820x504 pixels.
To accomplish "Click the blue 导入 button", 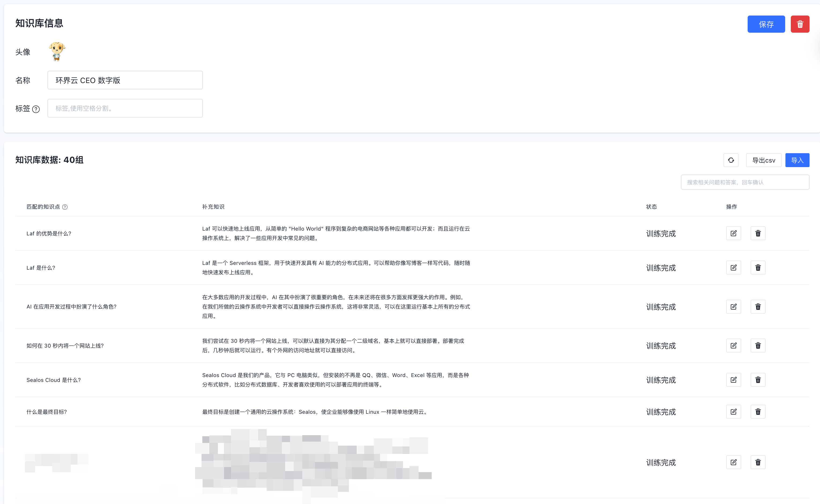I will coord(797,160).
